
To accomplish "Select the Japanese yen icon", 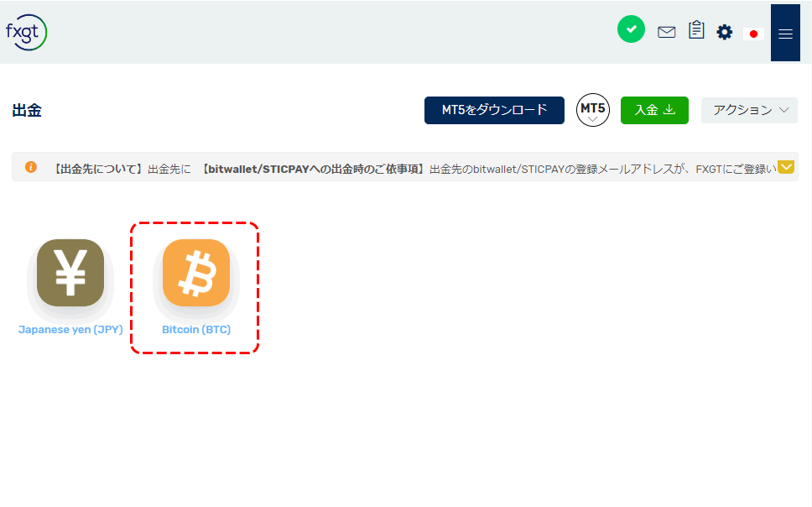I will pyautogui.click(x=70, y=273).
